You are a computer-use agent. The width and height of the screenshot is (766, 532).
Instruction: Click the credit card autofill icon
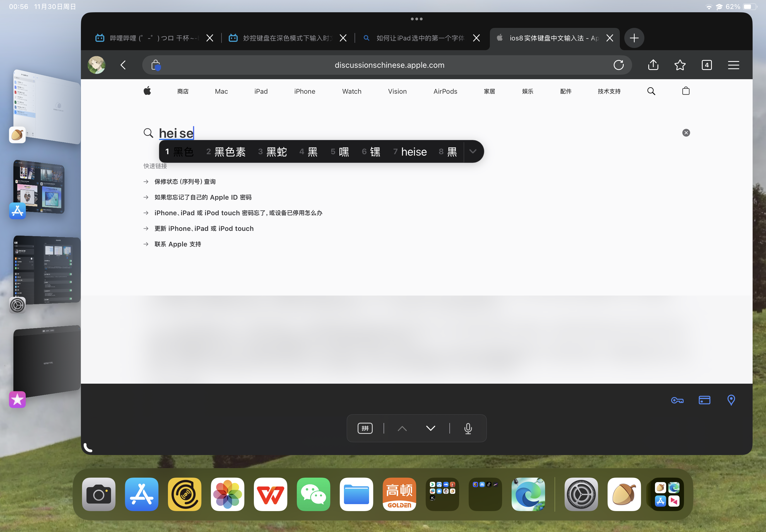tap(704, 400)
